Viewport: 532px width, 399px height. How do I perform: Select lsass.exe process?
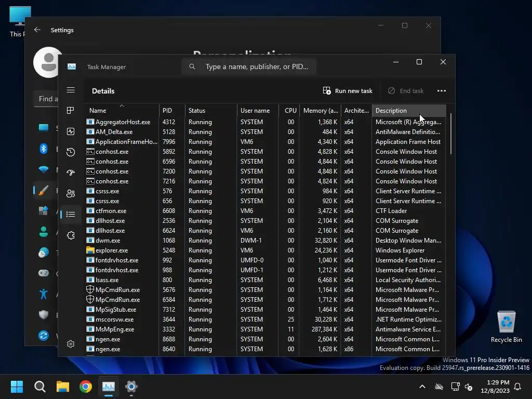coord(265,280)
